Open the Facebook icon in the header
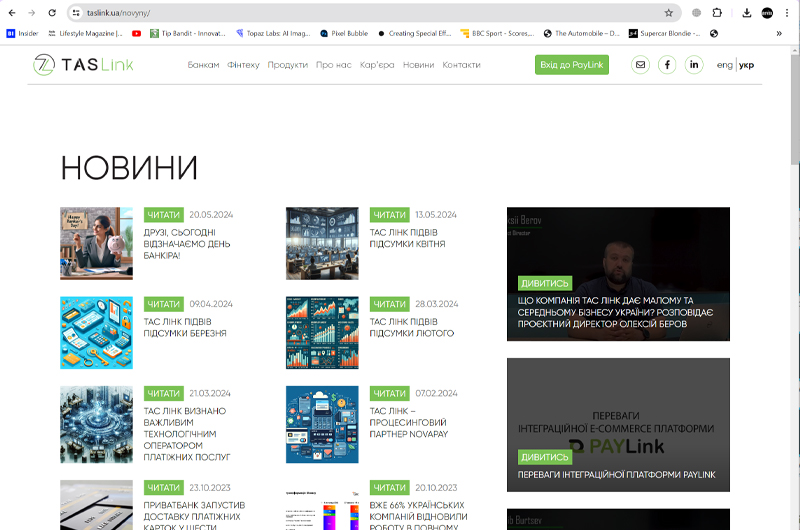This screenshot has width=800, height=530. (667, 65)
